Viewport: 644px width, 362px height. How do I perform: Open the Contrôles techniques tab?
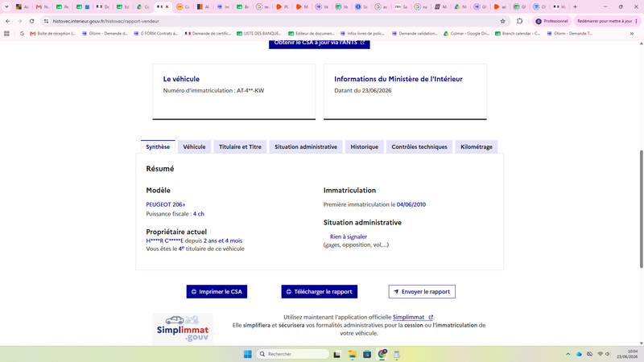tap(419, 147)
